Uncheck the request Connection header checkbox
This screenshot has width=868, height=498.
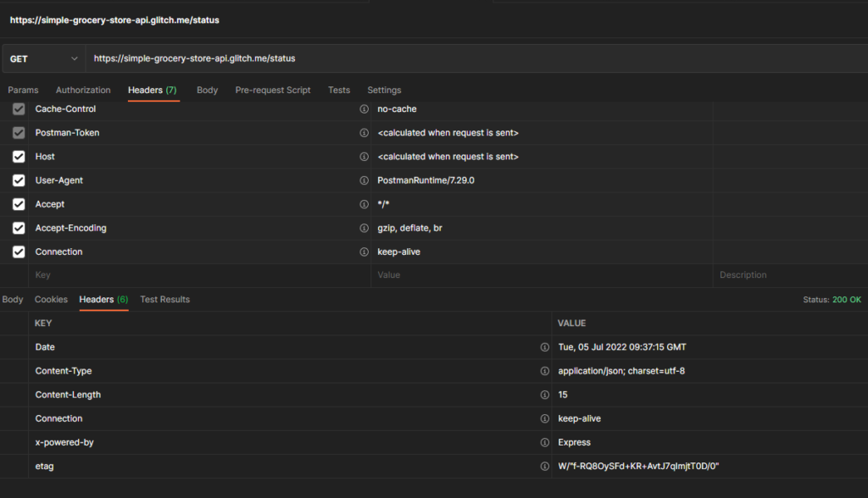coord(19,252)
